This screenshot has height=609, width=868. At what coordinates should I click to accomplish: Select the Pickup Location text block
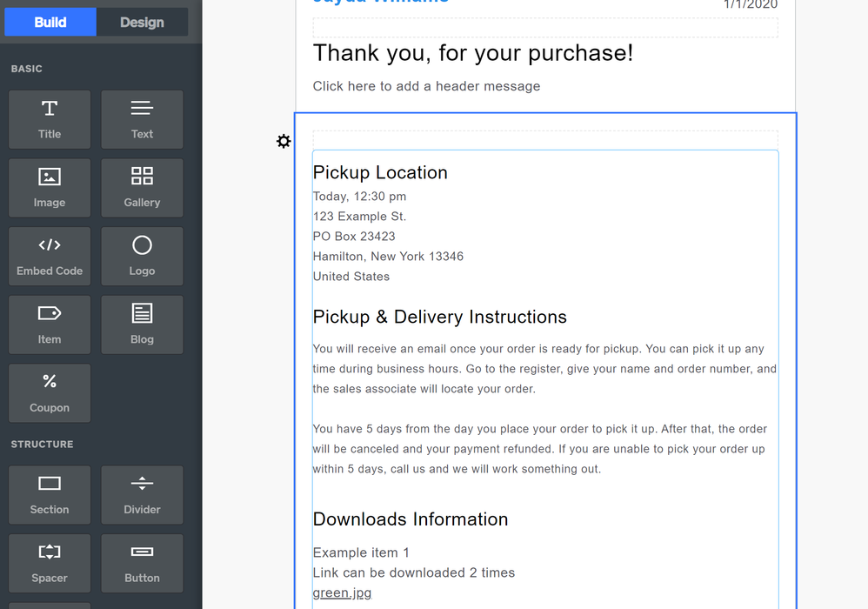coord(380,172)
